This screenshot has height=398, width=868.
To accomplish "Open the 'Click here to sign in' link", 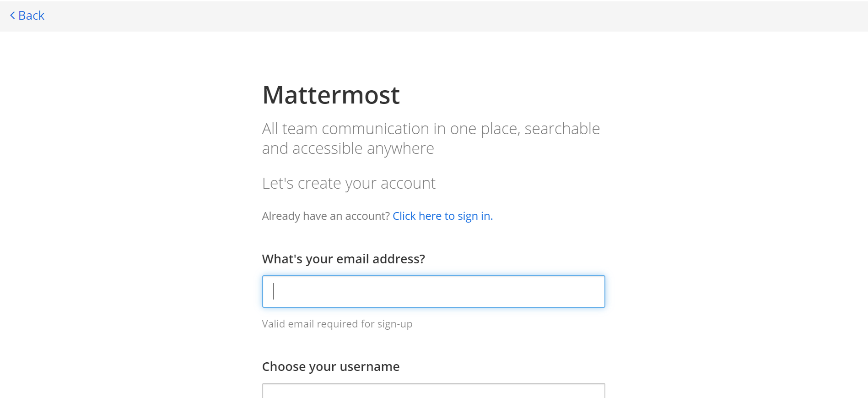I will 442,216.
